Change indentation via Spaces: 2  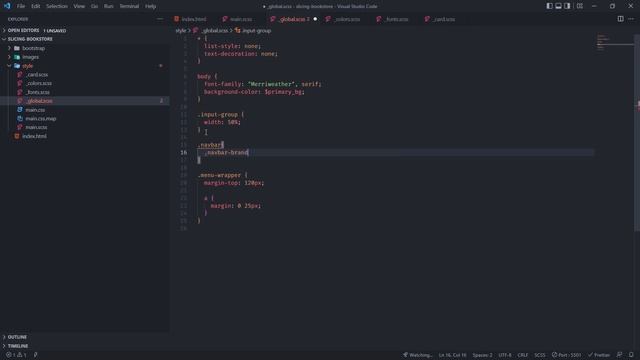point(482,355)
